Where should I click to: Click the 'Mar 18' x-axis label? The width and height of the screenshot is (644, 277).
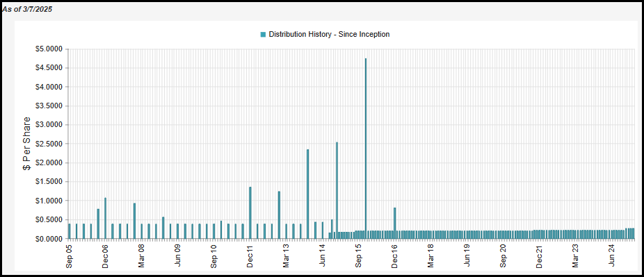click(430, 257)
